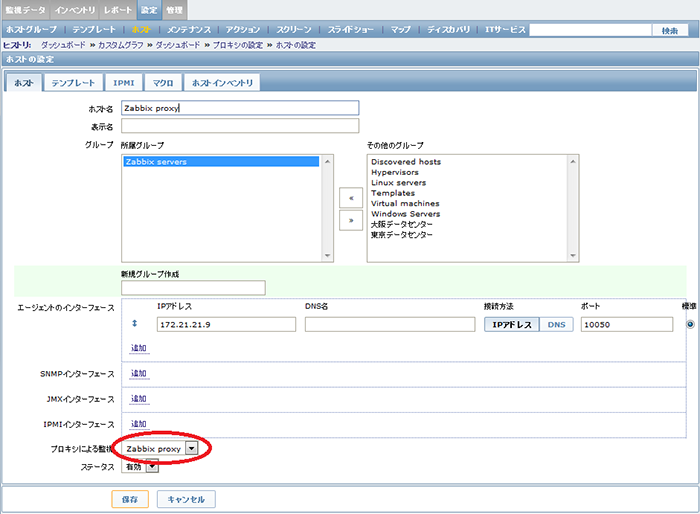Screen dimensions: 700x514
Task: Add a JMX interface via 追加 link
Action: pyautogui.click(x=138, y=399)
